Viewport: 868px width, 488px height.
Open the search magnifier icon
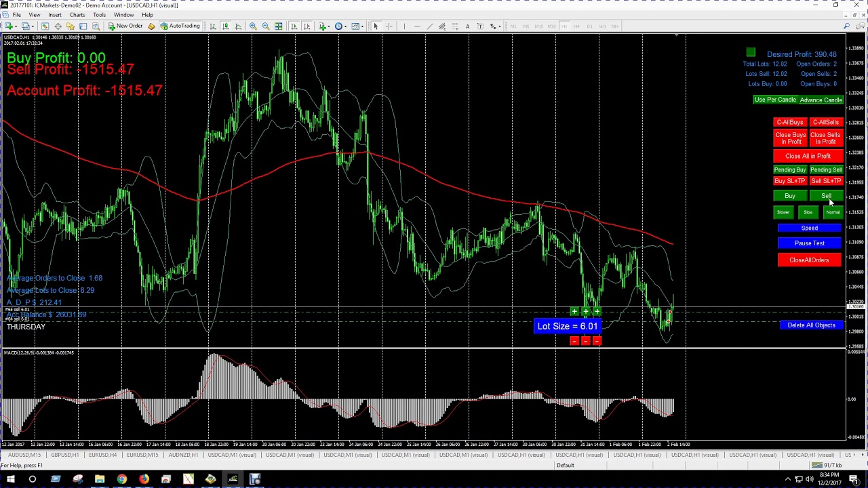tap(846, 26)
